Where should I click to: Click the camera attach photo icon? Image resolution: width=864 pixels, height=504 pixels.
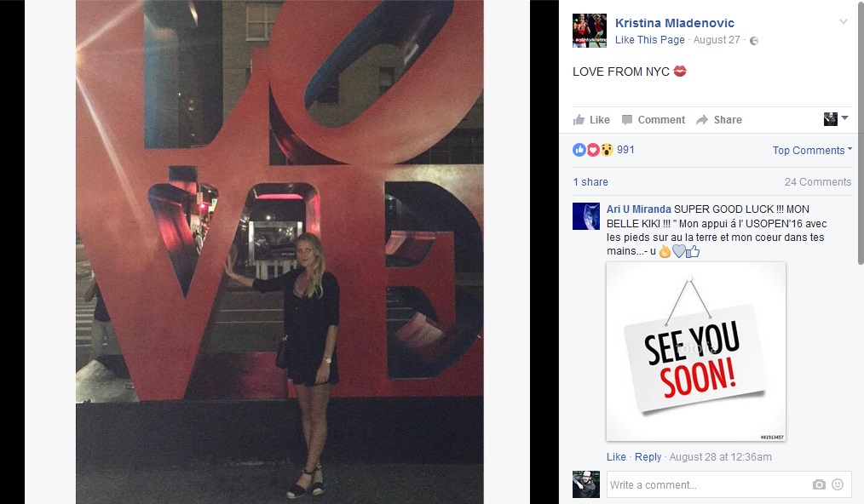coord(819,484)
